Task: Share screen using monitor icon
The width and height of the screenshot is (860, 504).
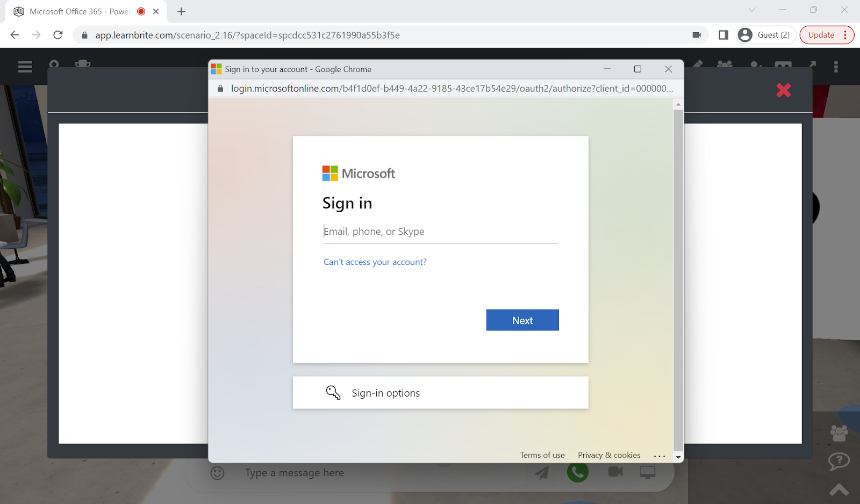Action: 648,472
